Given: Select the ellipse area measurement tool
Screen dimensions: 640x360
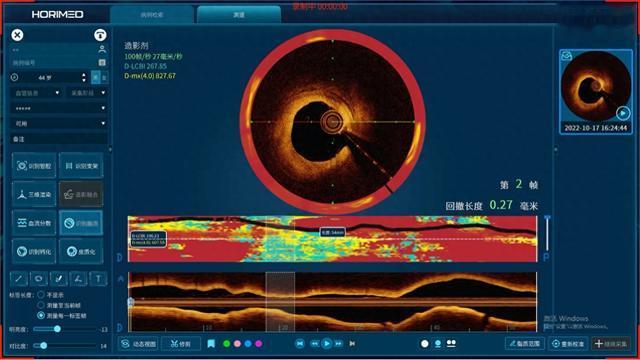Looking at the screenshot, I should 38,279.
